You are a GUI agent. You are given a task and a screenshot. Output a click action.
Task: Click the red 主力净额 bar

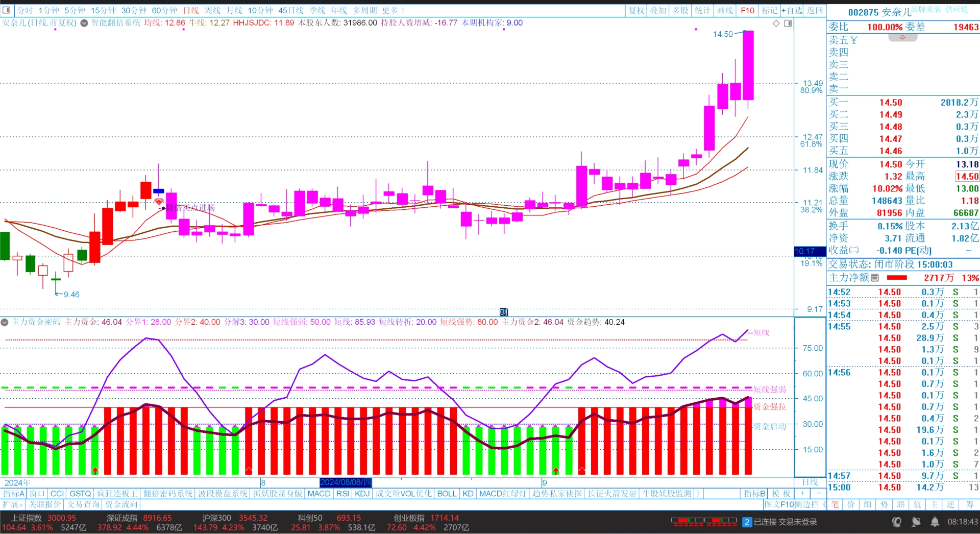pyautogui.click(x=897, y=278)
